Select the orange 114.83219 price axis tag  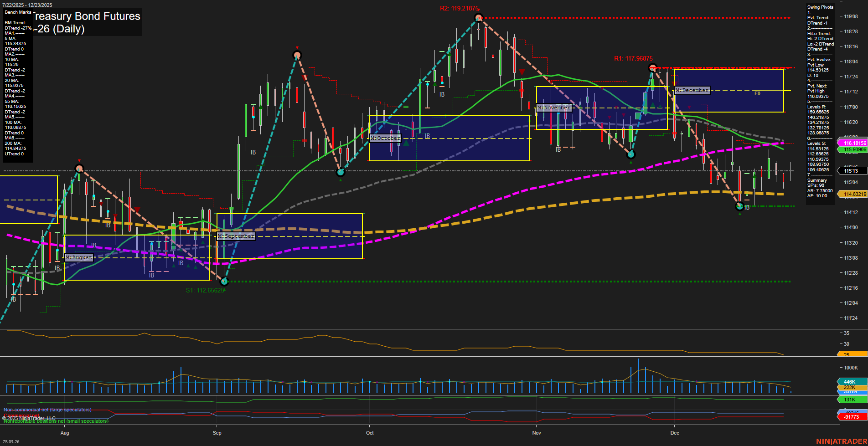[852, 194]
